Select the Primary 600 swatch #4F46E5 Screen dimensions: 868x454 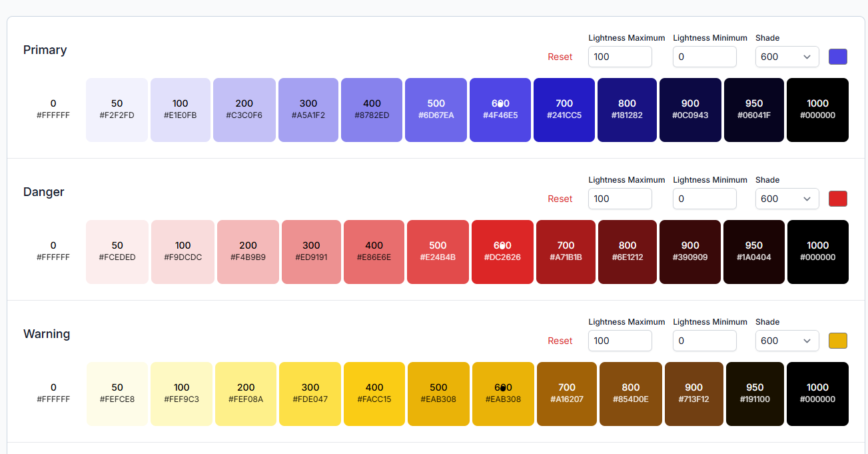pos(500,110)
